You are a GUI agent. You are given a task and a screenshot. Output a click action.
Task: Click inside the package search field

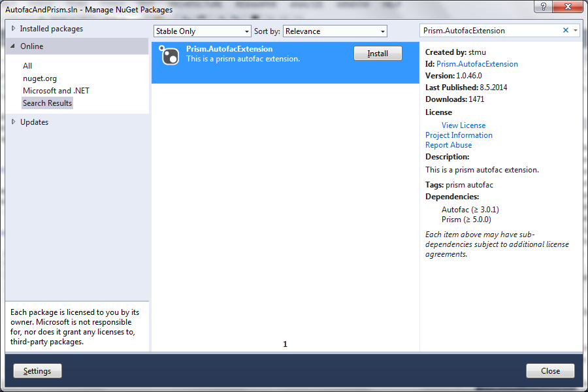tap(491, 31)
